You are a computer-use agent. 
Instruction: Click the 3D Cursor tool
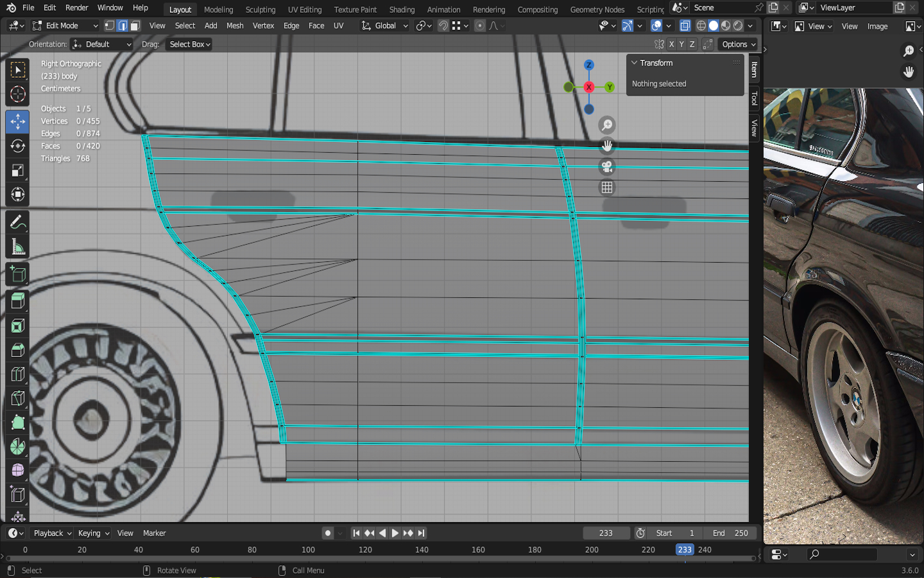point(18,94)
